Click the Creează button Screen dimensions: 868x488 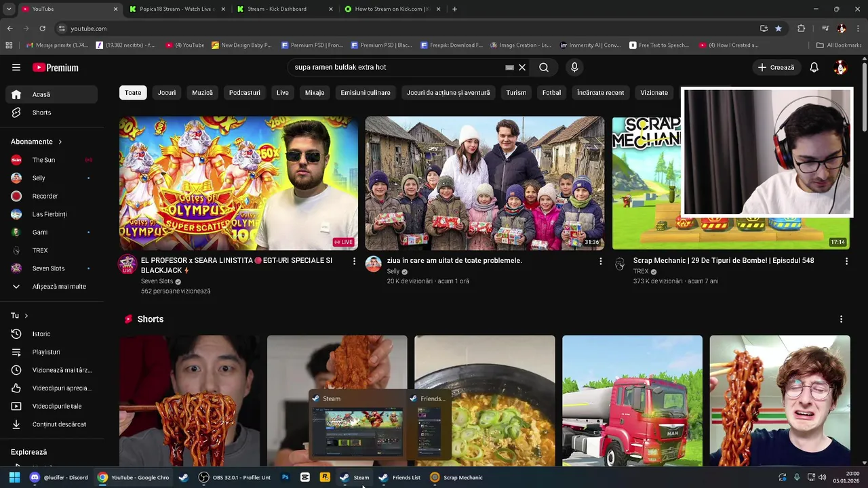click(x=776, y=67)
